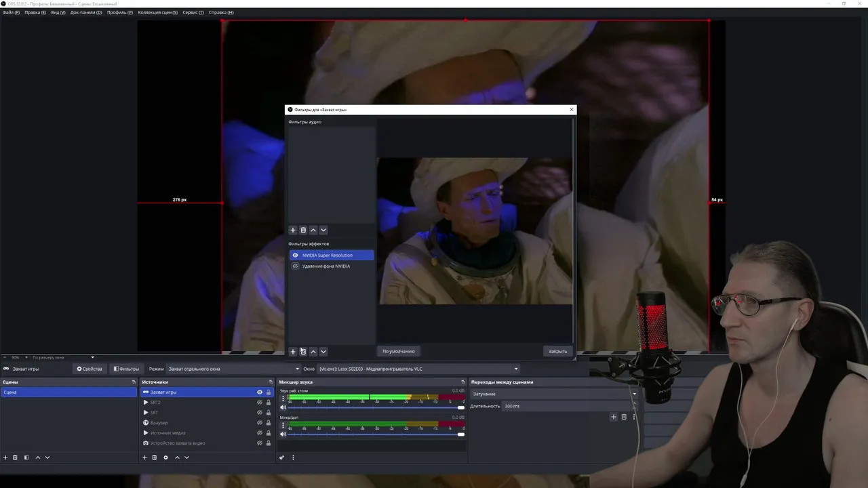Move audio filter down in Filters dialog
The image size is (868, 488).
[x=323, y=230]
